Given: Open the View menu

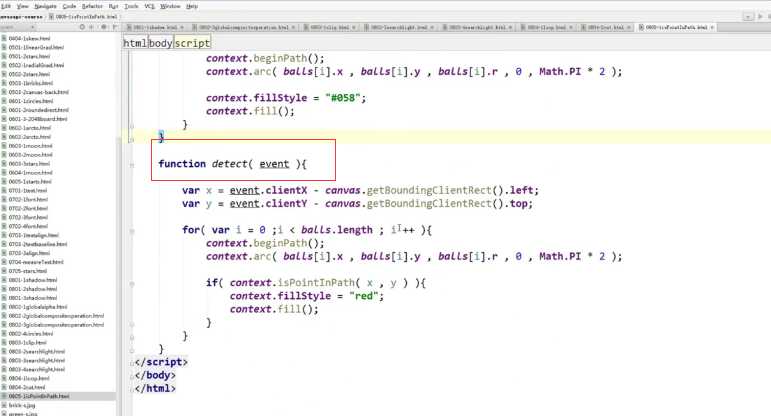Looking at the screenshot, I should [22, 6].
